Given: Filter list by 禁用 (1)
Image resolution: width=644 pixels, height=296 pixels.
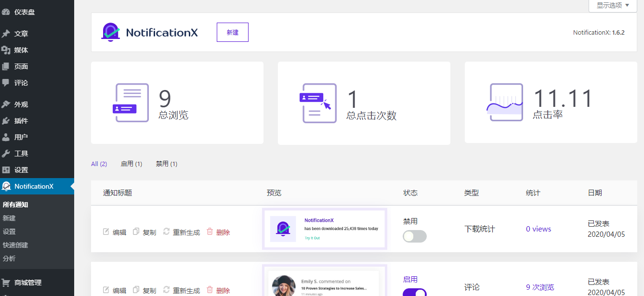Looking at the screenshot, I should [x=167, y=164].
